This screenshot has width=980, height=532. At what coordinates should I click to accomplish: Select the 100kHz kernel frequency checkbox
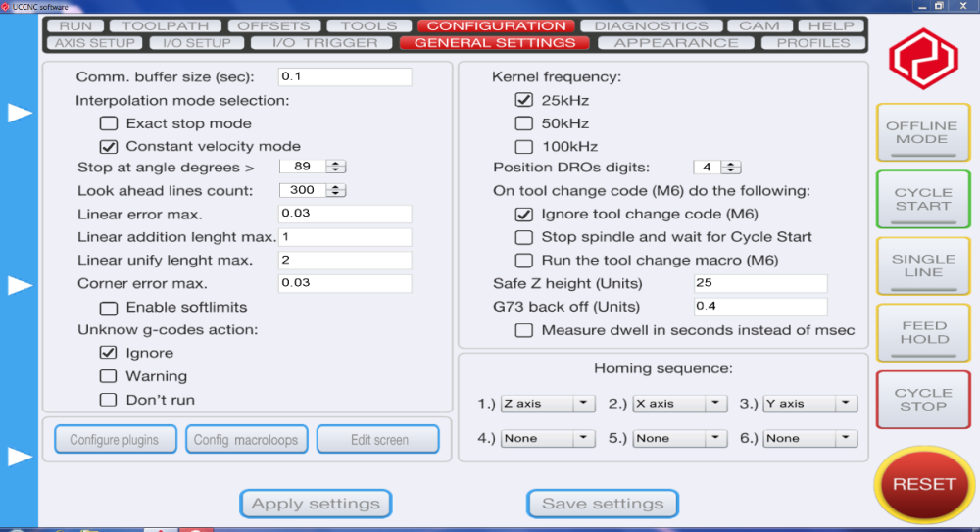(523, 146)
